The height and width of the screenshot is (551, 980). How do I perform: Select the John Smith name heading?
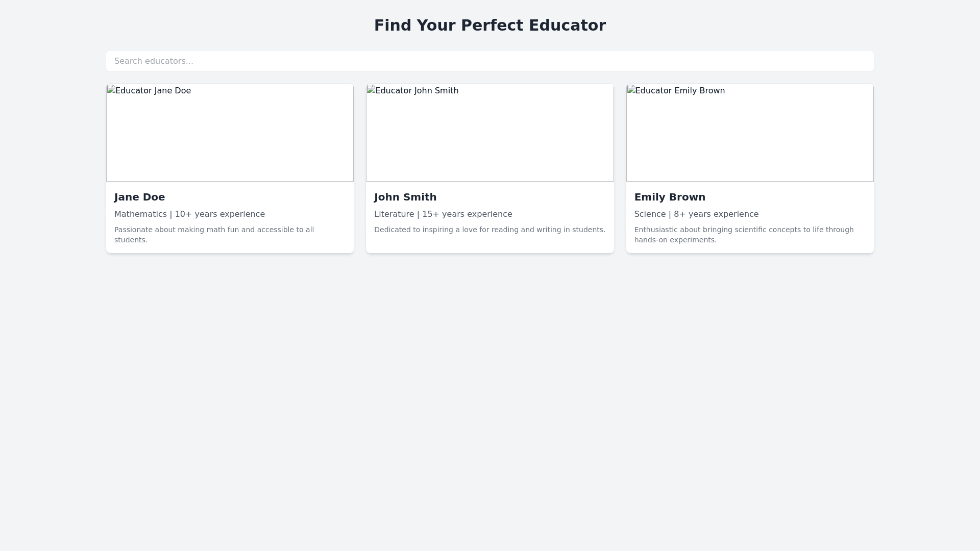[405, 197]
